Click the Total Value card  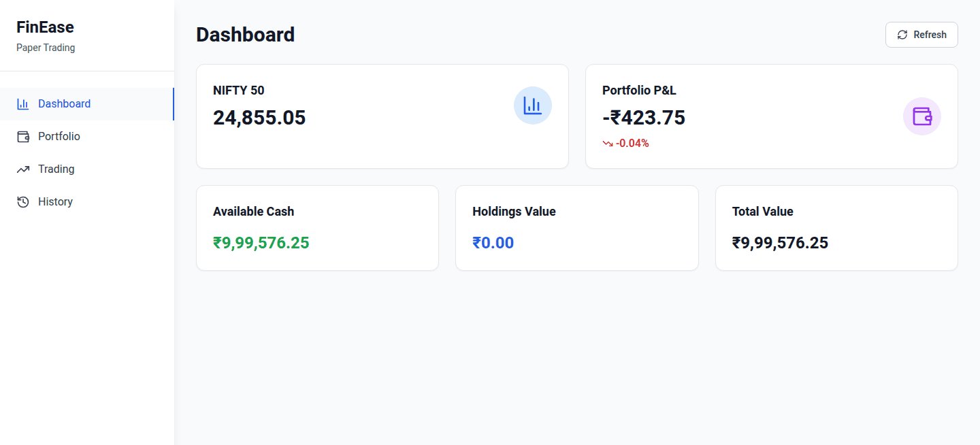pos(836,228)
